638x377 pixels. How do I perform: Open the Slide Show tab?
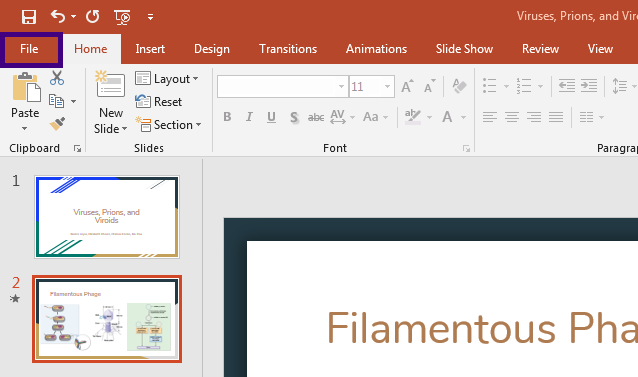point(464,49)
